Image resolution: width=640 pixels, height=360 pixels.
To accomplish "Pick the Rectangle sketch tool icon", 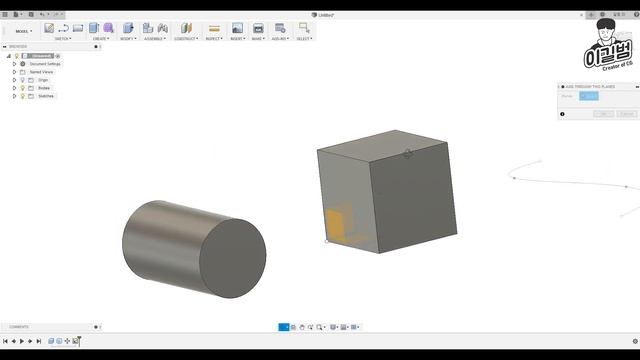I will (78, 28).
